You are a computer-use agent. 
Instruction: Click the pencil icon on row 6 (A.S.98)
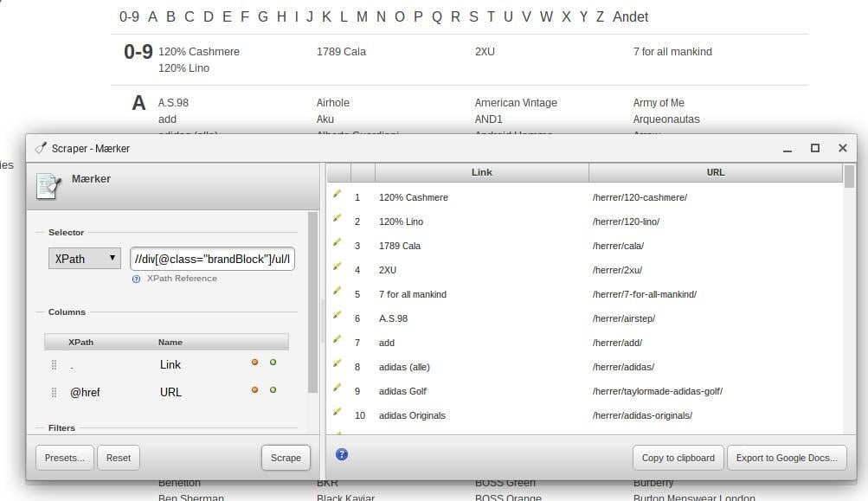coord(338,315)
